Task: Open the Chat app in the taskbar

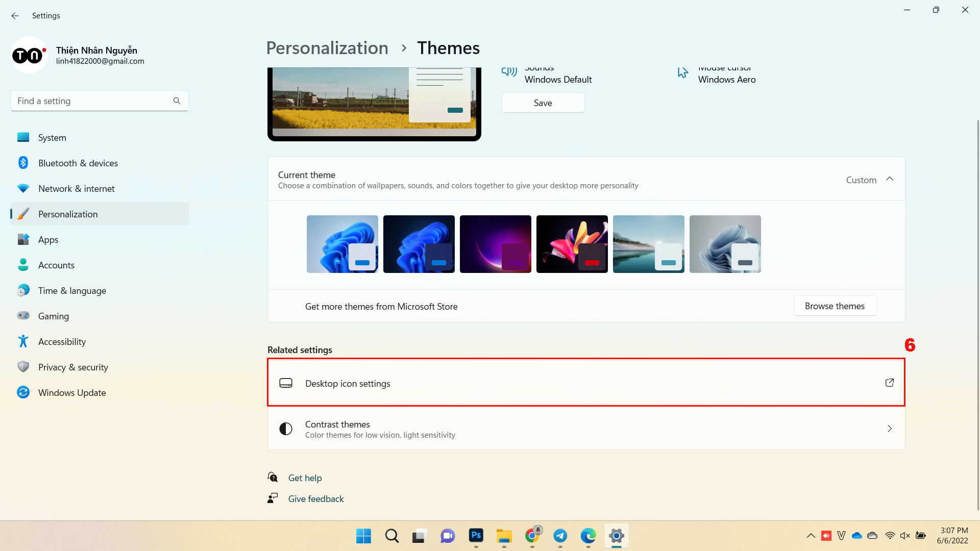Action: pos(448,536)
